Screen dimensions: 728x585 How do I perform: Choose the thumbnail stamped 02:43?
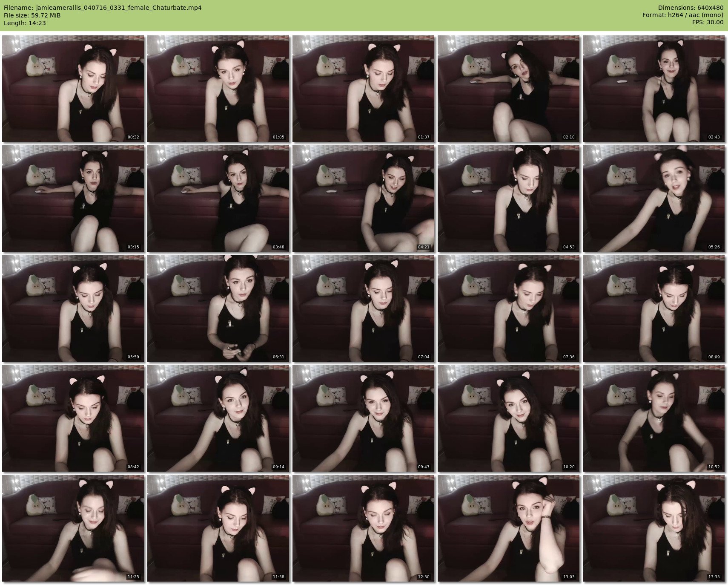[x=653, y=89]
